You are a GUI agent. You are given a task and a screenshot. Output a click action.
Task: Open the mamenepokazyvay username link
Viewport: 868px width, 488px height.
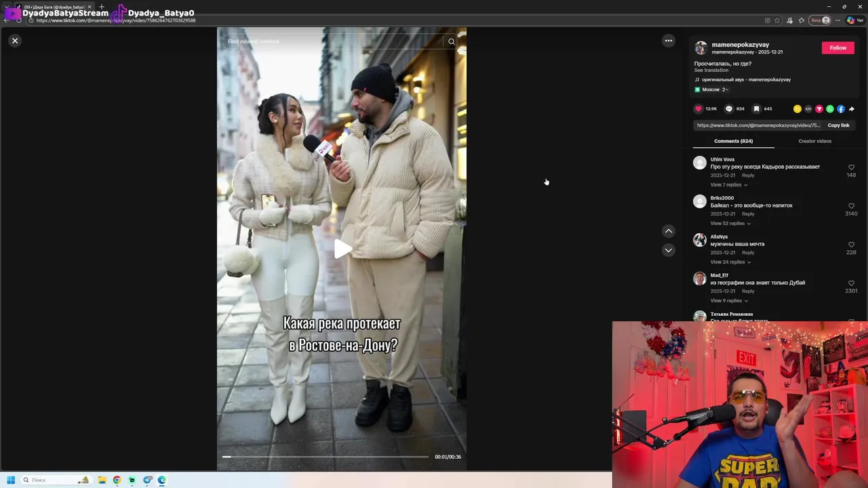pyautogui.click(x=741, y=45)
